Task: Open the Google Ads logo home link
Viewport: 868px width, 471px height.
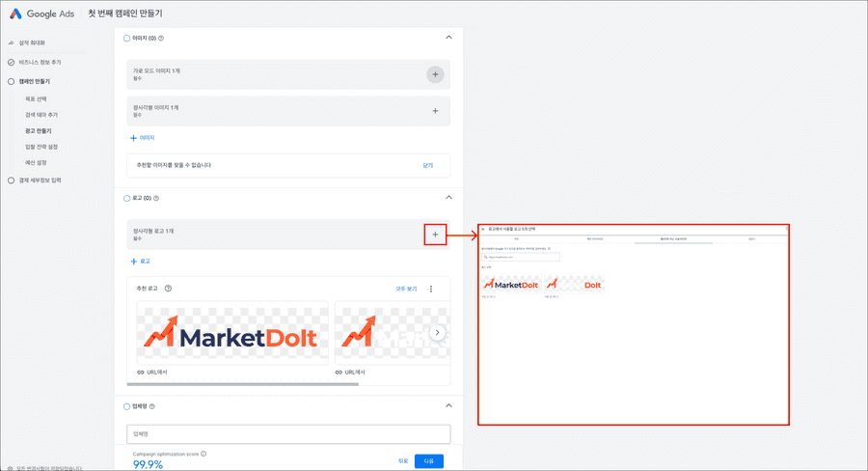Action: click(42, 14)
